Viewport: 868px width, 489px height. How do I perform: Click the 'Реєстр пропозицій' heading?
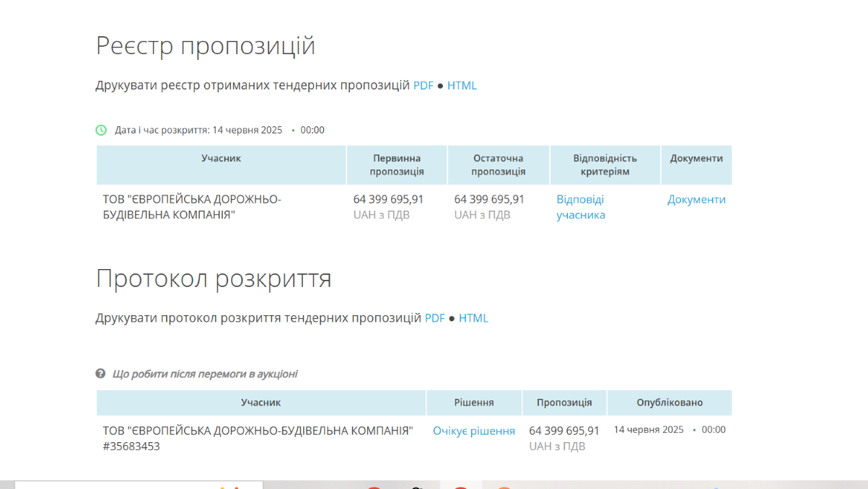tap(206, 45)
